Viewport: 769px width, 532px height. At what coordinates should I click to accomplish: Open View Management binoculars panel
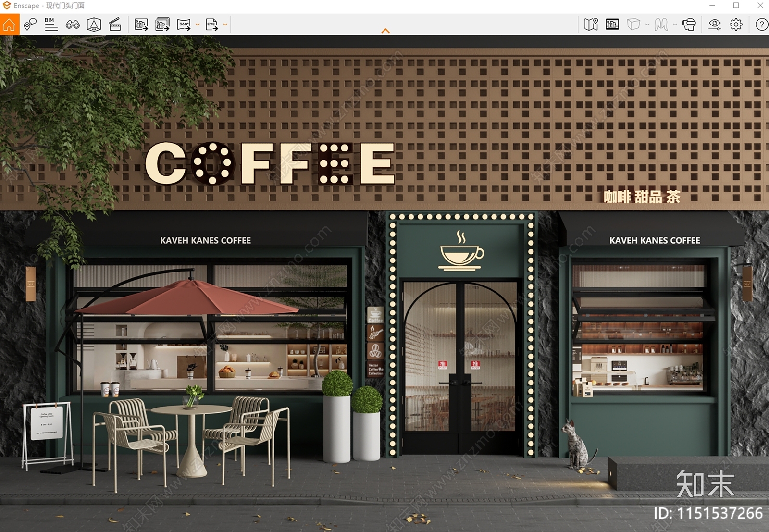[73, 25]
